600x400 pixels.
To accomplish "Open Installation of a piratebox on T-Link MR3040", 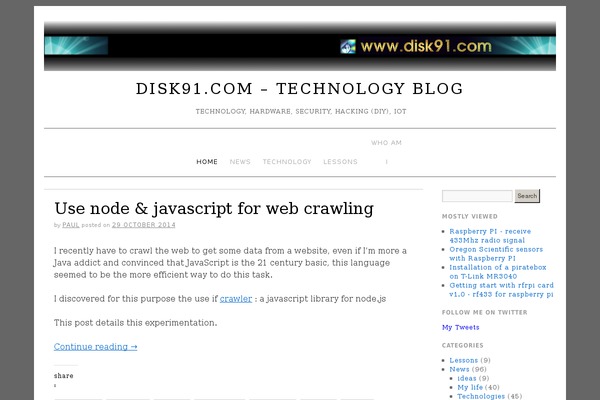I will click(498, 272).
